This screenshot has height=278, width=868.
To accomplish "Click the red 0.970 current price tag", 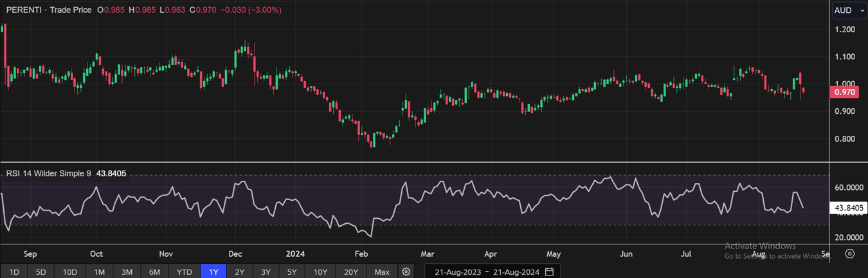I will click(x=844, y=93).
